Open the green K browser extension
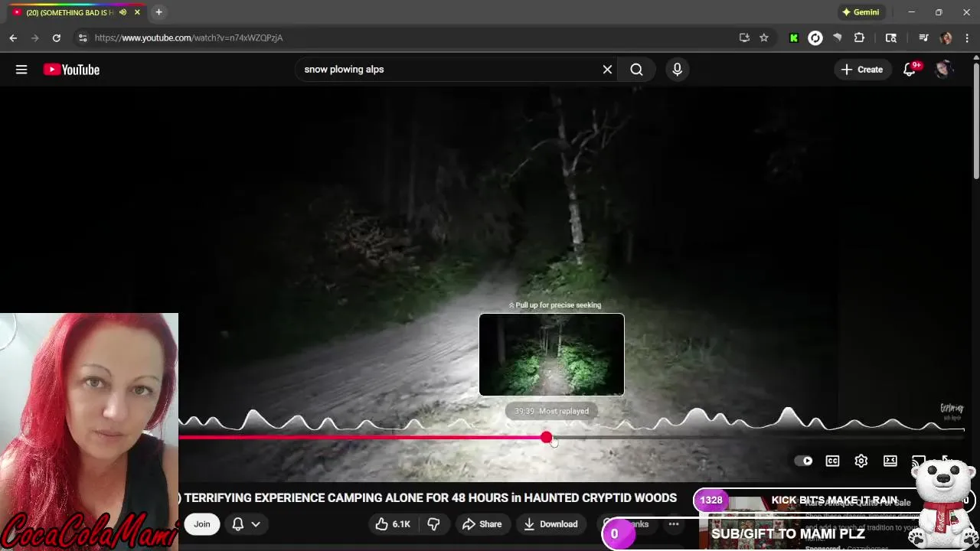The width and height of the screenshot is (980, 551). (794, 37)
